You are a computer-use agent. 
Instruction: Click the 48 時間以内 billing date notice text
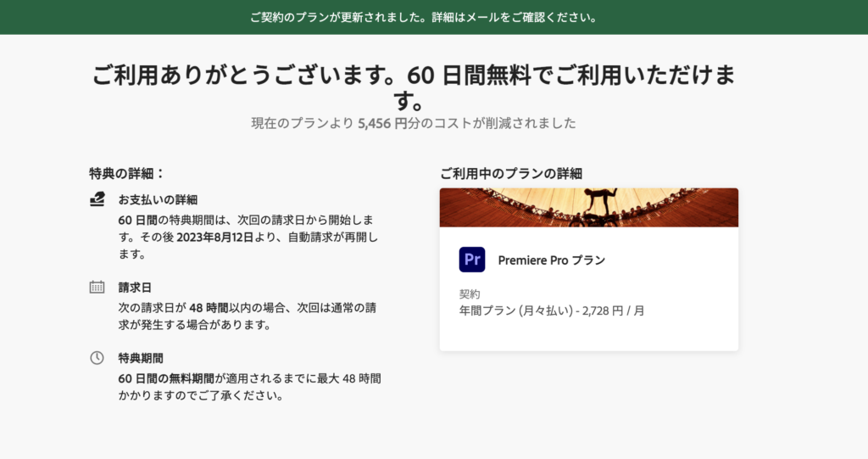(x=248, y=316)
